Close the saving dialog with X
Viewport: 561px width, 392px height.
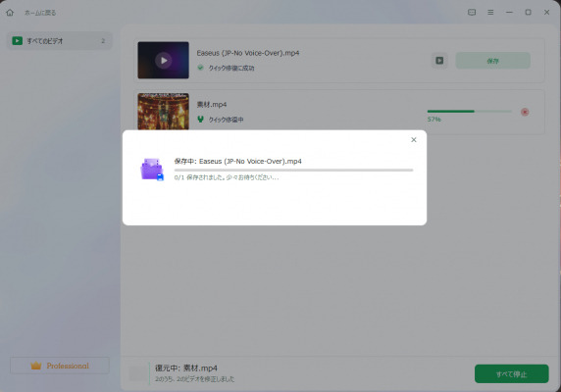(x=414, y=140)
